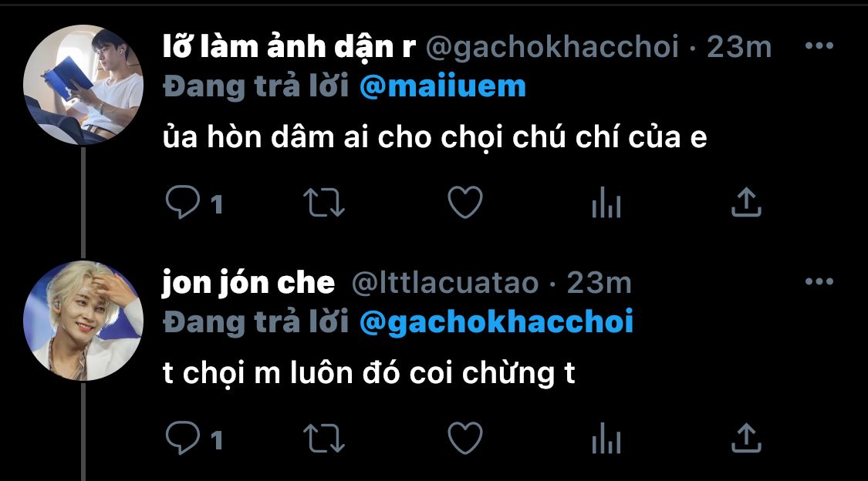868x481 pixels.
Task: Open the profile name lỡ làm ảnh dận r
Action: (x=289, y=47)
